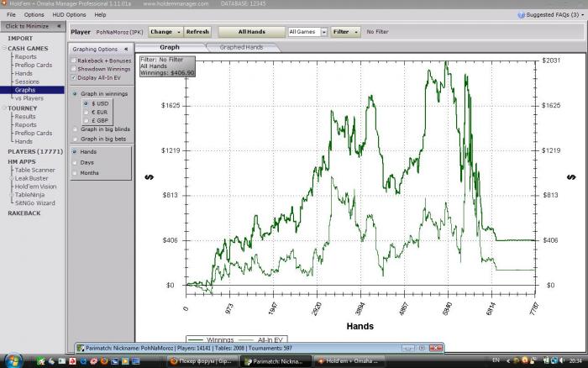Open tourney Results
Screen dimensions: 588x368
(25, 117)
